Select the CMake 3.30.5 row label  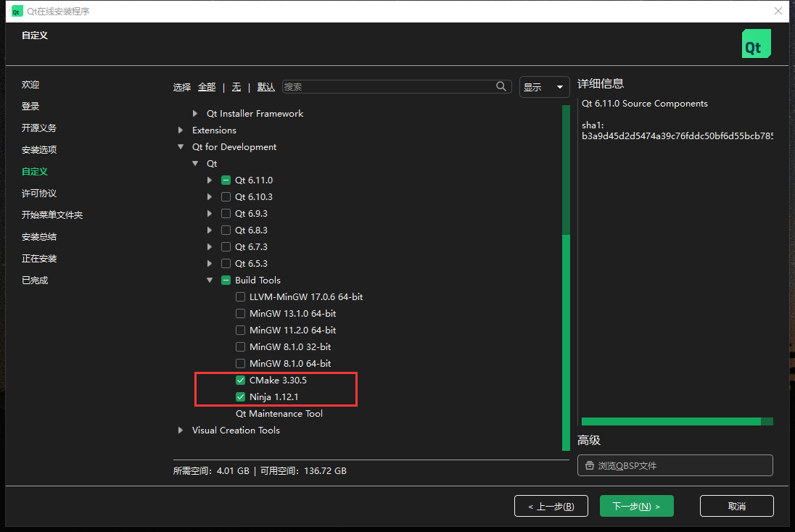(278, 380)
